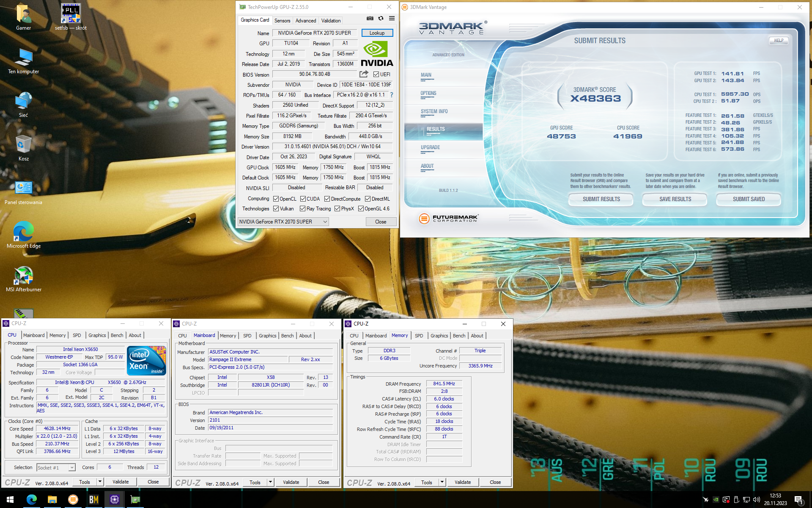Screen dimensions: 812x508
Task: Switch to the Sensors tab in GPU-Z
Action: [282, 21]
